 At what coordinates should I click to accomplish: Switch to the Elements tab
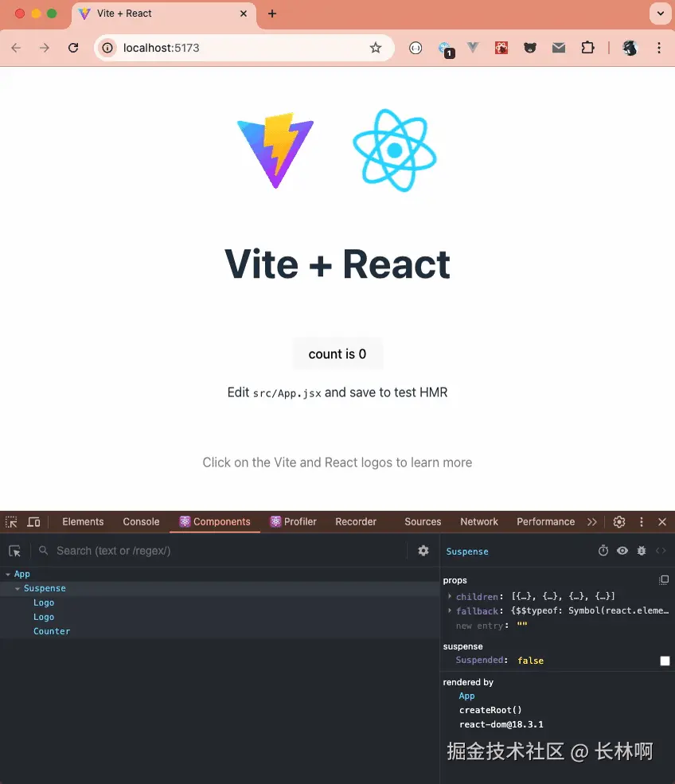click(83, 522)
